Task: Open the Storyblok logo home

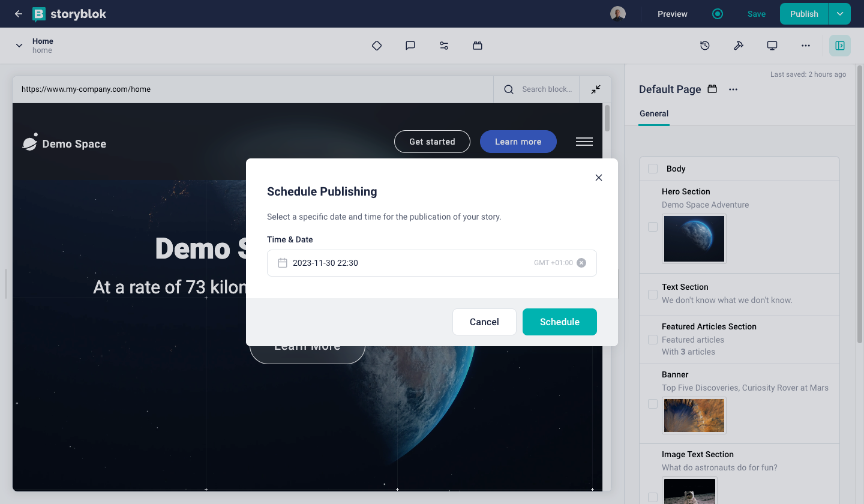Action: coord(69,14)
